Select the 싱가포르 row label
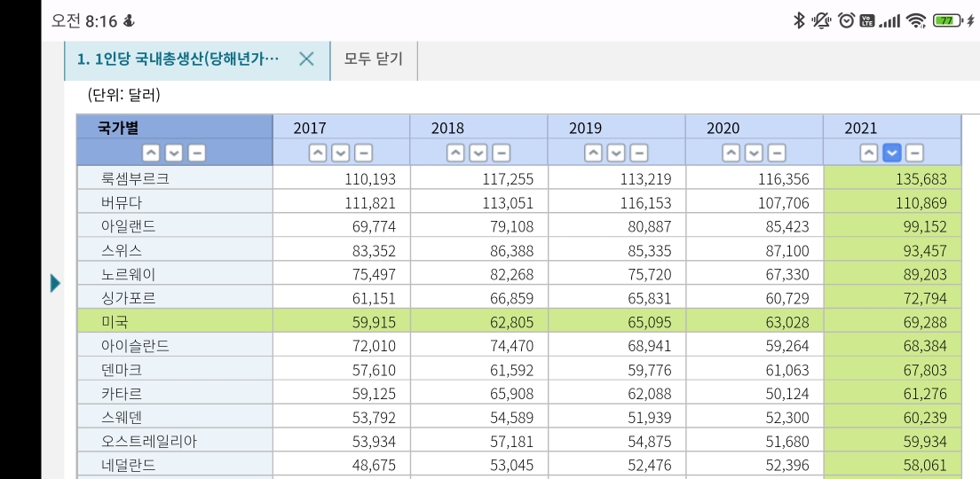The width and height of the screenshot is (980, 479). click(x=175, y=298)
